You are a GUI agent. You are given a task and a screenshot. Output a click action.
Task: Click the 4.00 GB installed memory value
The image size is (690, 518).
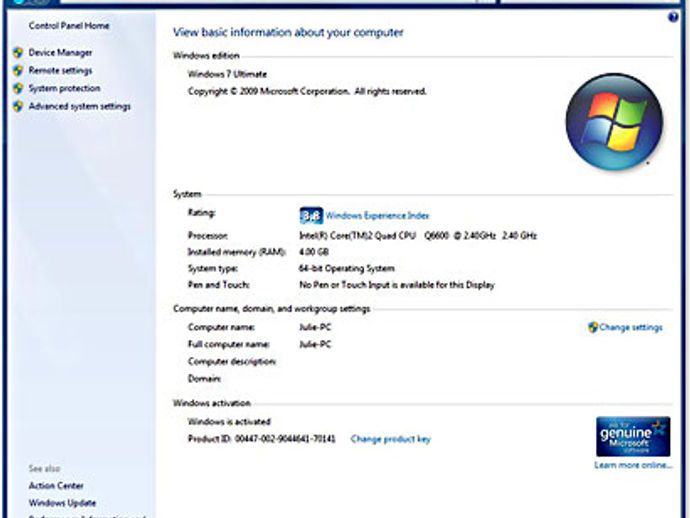pos(314,252)
